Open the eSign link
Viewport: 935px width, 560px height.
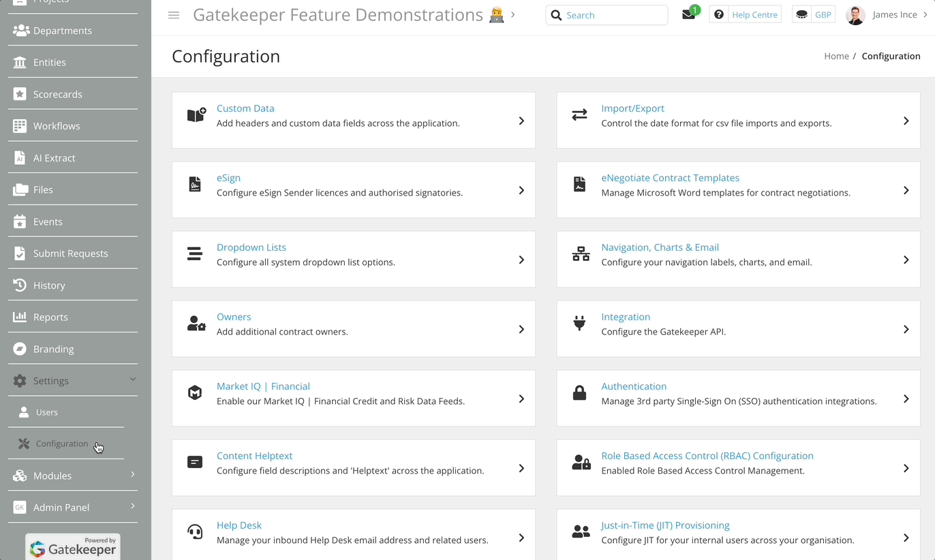point(228,178)
